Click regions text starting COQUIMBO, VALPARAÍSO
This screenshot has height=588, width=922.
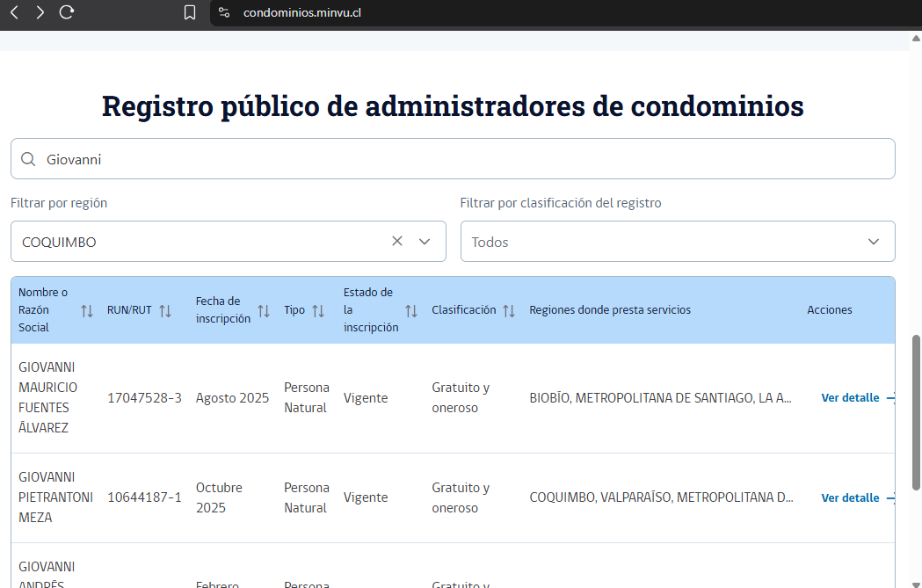pos(661,497)
